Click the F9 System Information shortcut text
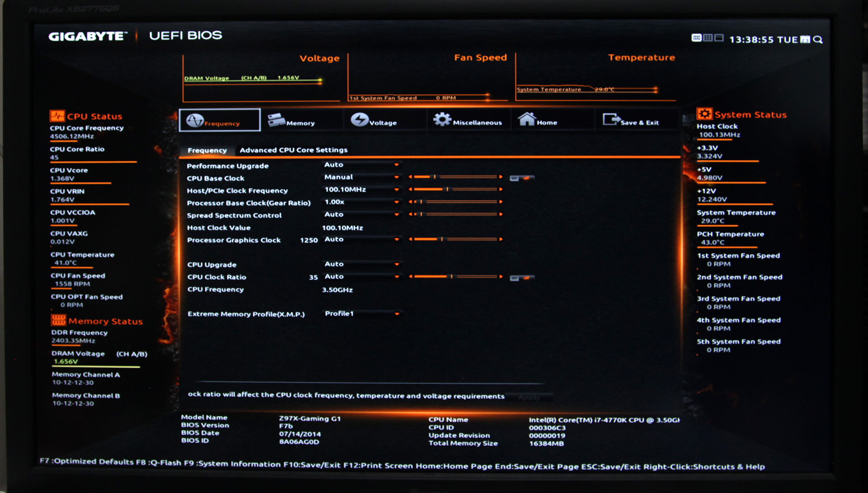This screenshot has width=868, height=493. pyautogui.click(x=232, y=464)
